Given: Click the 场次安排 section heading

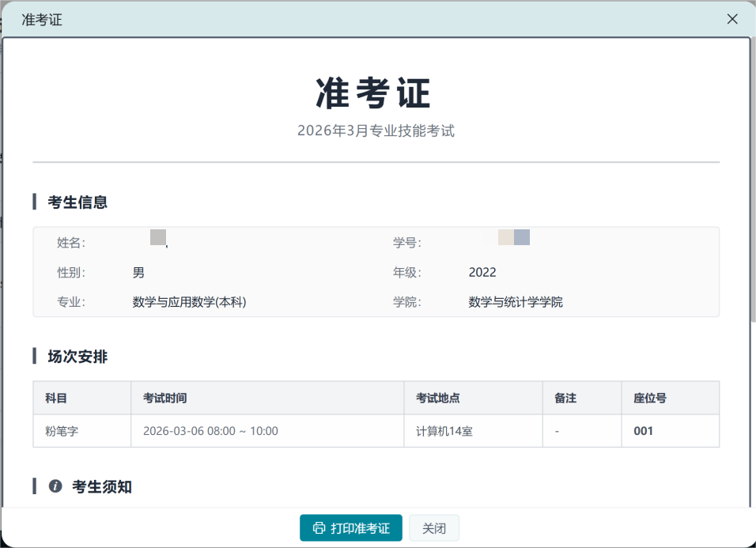Looking at the screenshot, I should pyautogui.click(x=77, y=357).
